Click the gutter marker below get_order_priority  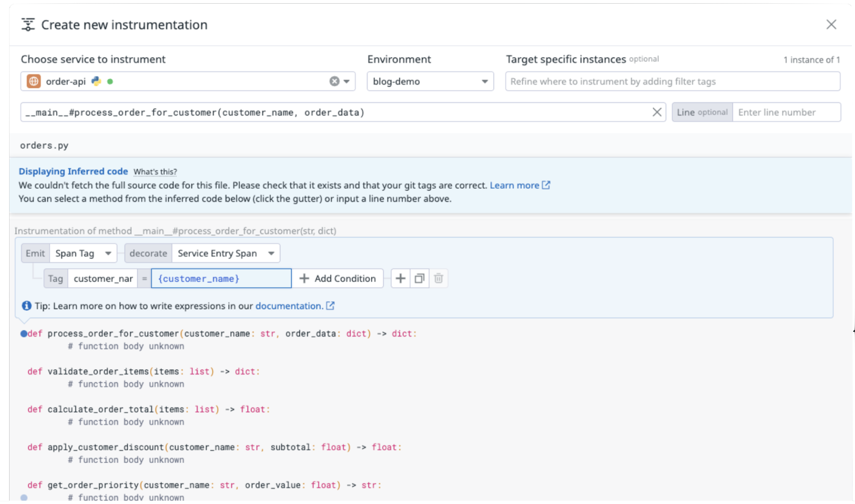(x=24, y=498)
